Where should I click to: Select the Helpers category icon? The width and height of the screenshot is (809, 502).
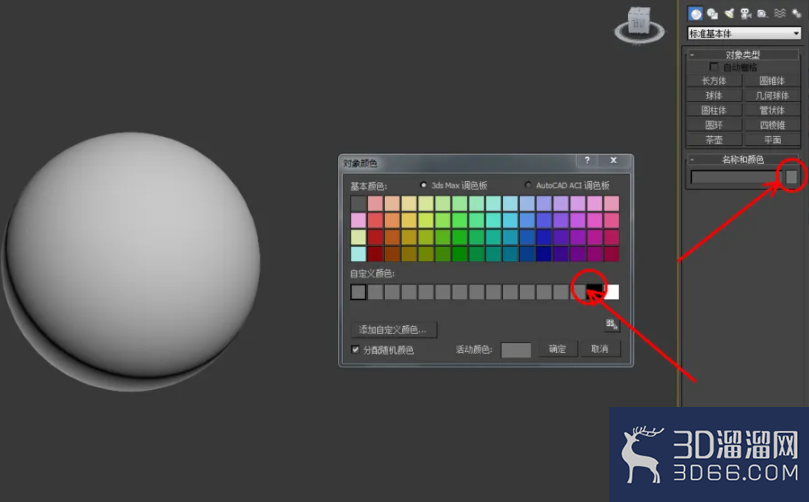point(762,14)
